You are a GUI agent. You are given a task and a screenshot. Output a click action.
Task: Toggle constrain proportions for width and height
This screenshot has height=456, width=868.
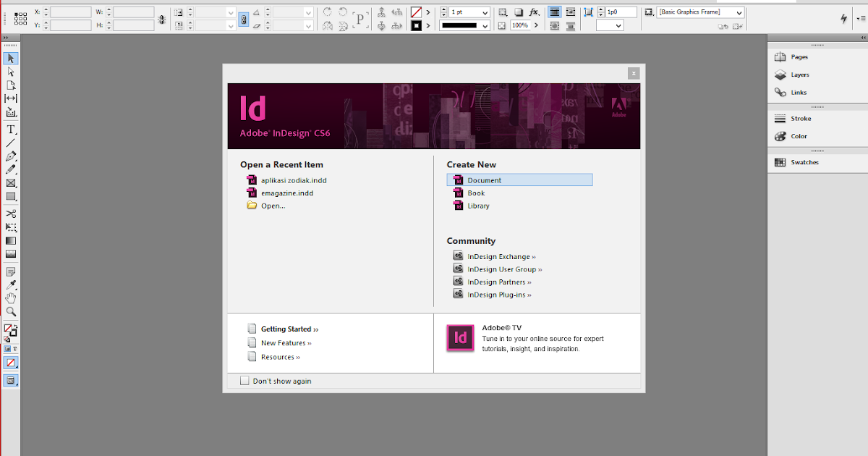click(161, 20)
